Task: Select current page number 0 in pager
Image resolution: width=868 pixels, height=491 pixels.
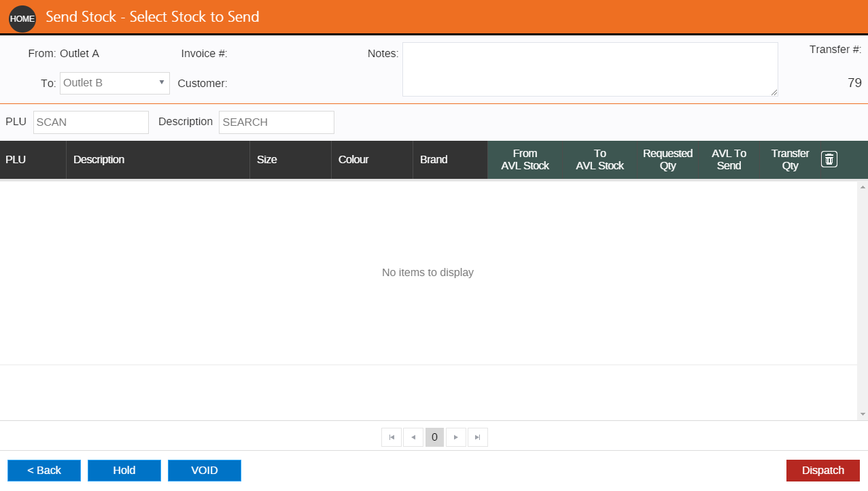Action: coord(435,437)
